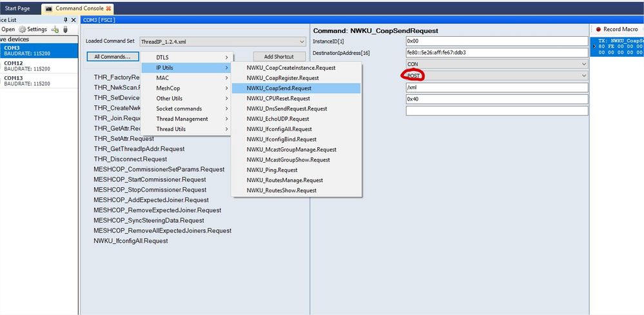644x315 pixels.
Task: Choose NWKU_EchoUDP.Request
Action: 297,119
